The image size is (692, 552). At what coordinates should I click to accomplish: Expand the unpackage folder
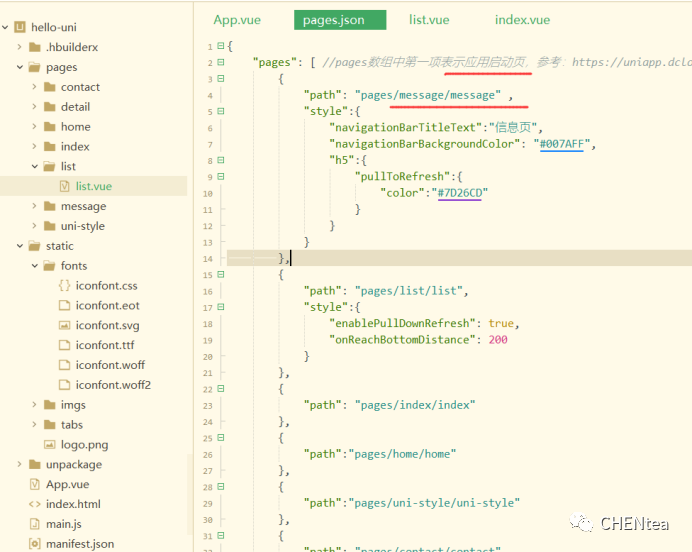click(x=20, y=465)
